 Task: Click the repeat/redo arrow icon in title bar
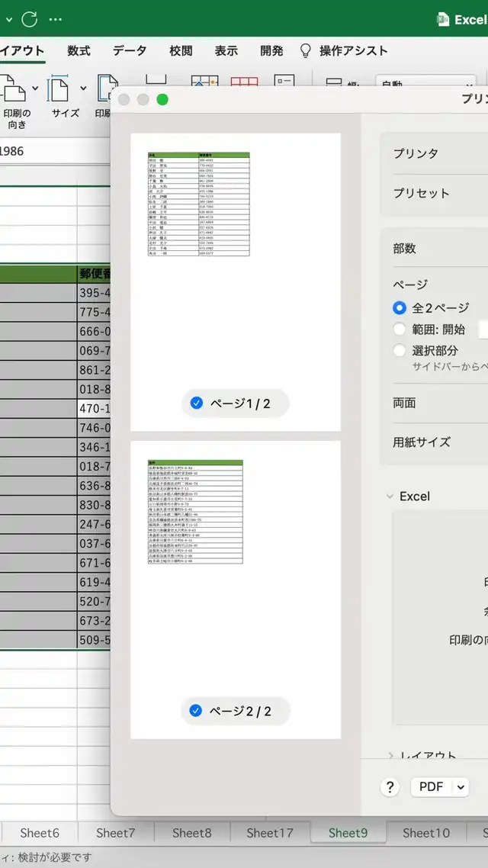coord(29,18)
